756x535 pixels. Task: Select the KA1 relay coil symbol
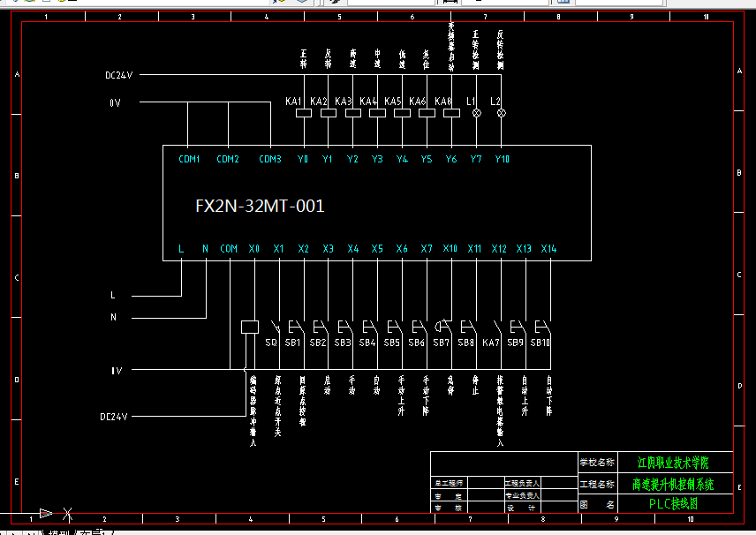[x=303, y=113]
